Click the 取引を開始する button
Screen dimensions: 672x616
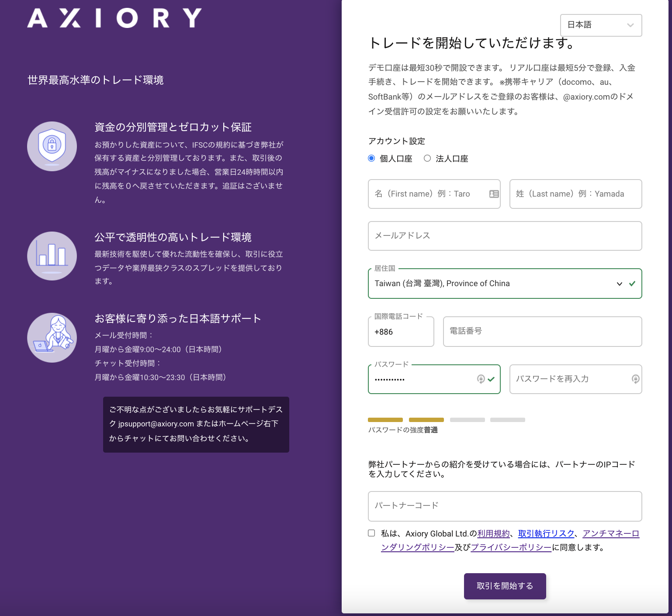(x=505, y=586)
